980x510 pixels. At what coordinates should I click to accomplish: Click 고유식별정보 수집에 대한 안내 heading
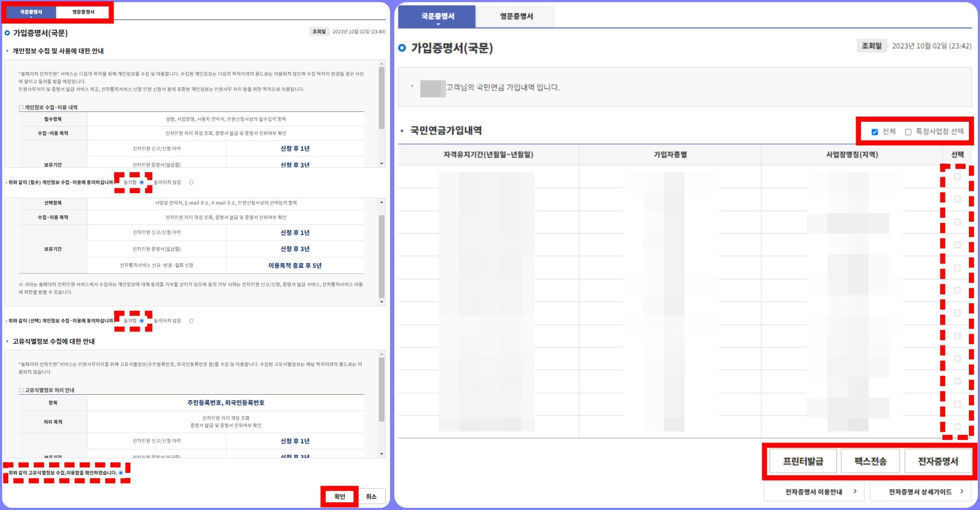[54, 341]
